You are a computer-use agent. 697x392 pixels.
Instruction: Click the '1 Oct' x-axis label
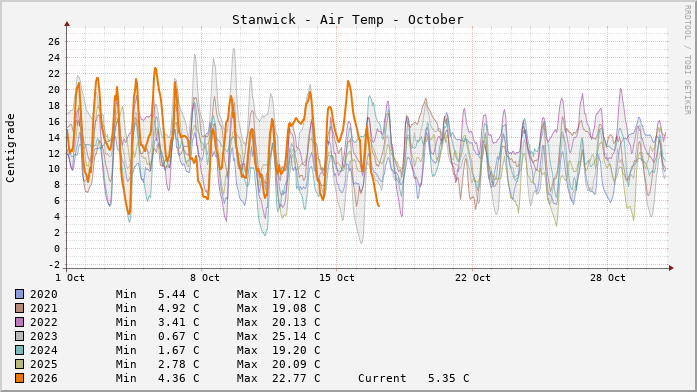(70, 278)
